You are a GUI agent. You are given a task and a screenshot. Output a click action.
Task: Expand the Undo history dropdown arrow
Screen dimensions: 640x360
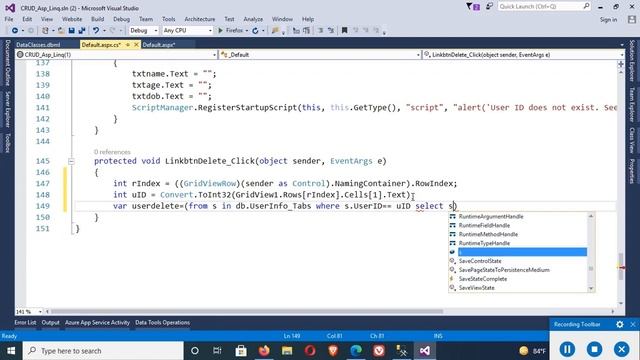point(104,31)
